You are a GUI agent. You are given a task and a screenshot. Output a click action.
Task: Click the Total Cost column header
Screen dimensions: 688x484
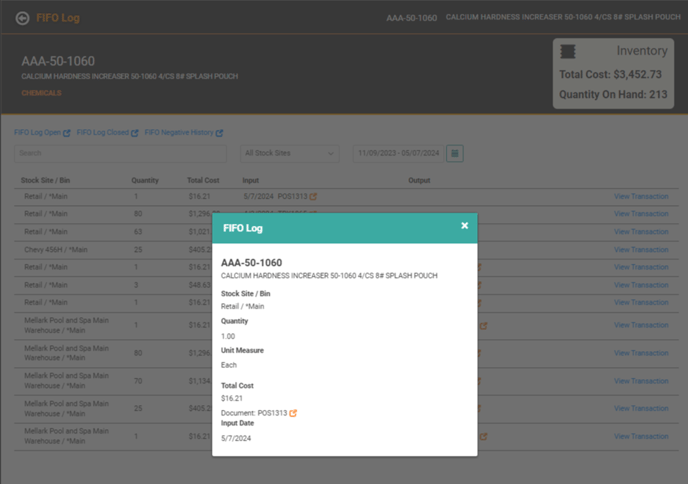[203, 180]
